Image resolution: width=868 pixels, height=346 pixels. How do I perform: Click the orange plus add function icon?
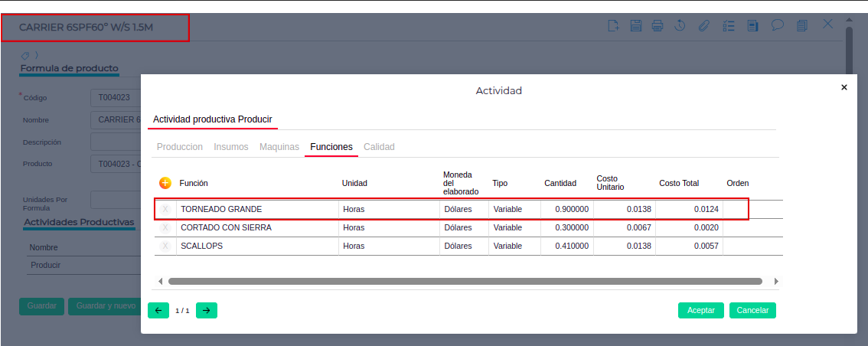(165, 183)
